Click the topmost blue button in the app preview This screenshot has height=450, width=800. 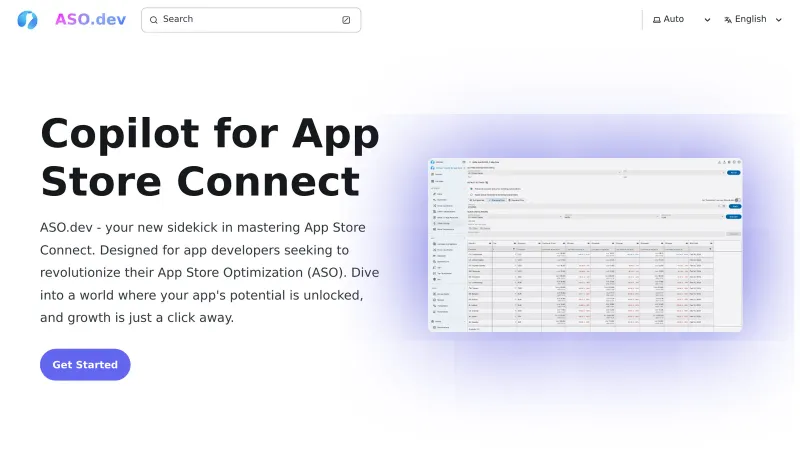click(x=733, y=173)
